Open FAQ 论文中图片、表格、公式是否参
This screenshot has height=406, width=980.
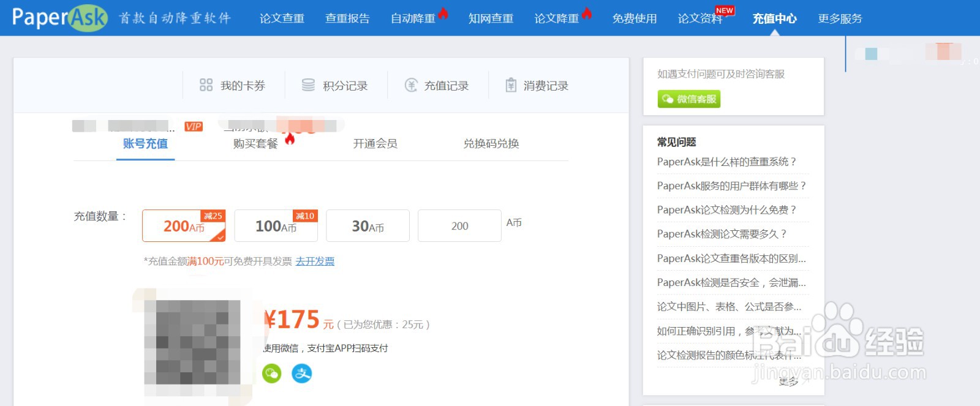point(729,306)
